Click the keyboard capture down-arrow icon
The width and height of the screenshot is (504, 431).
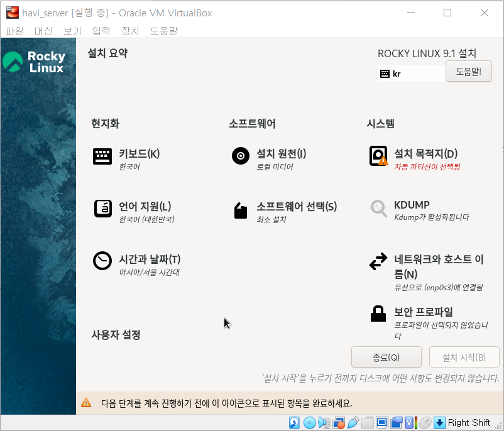439,423
